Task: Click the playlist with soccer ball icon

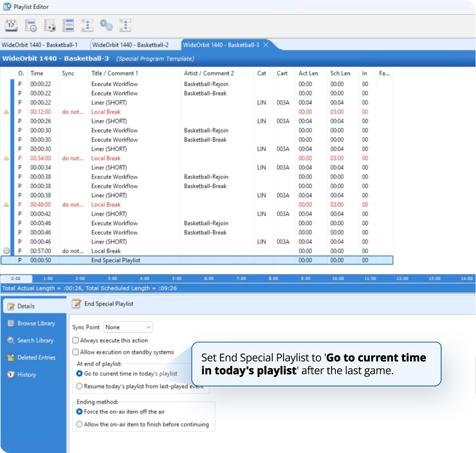Action: (49, 25)
